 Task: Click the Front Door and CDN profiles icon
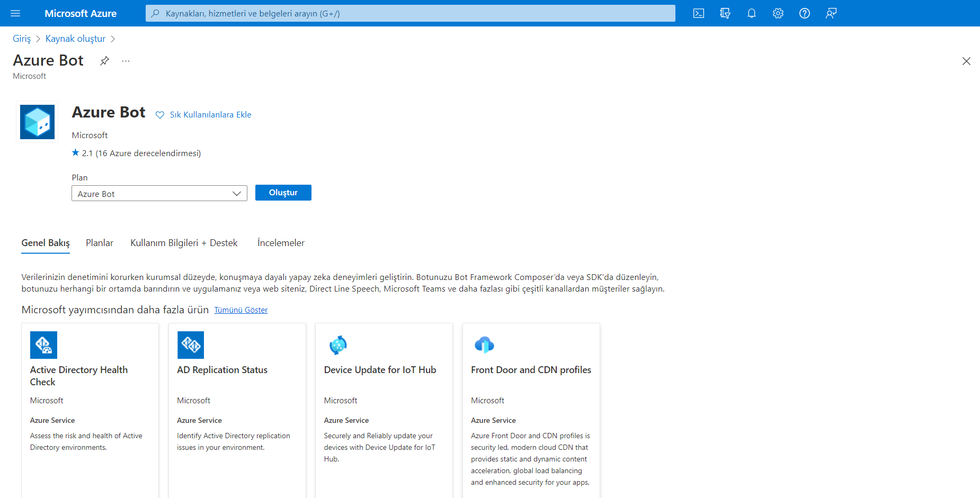coord(484,345)
